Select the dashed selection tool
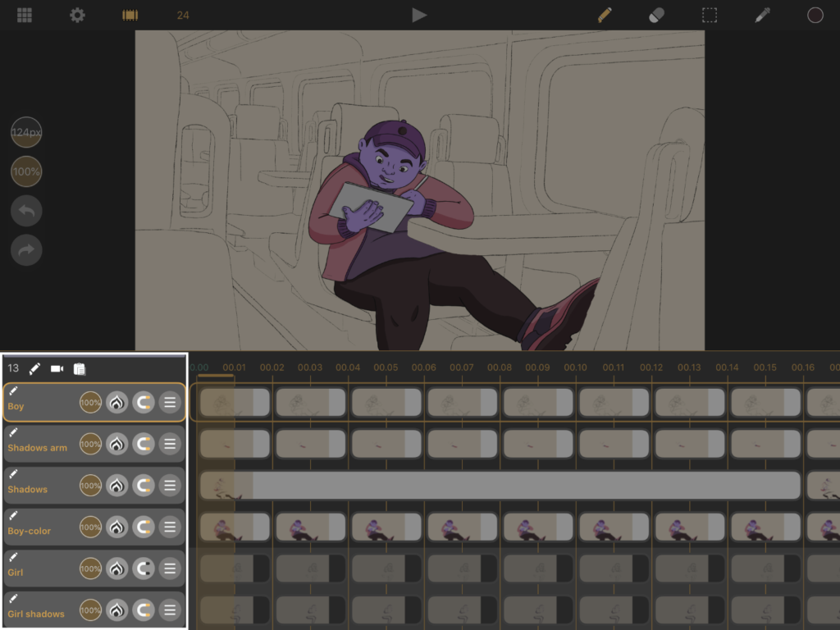 coord(710,15)
